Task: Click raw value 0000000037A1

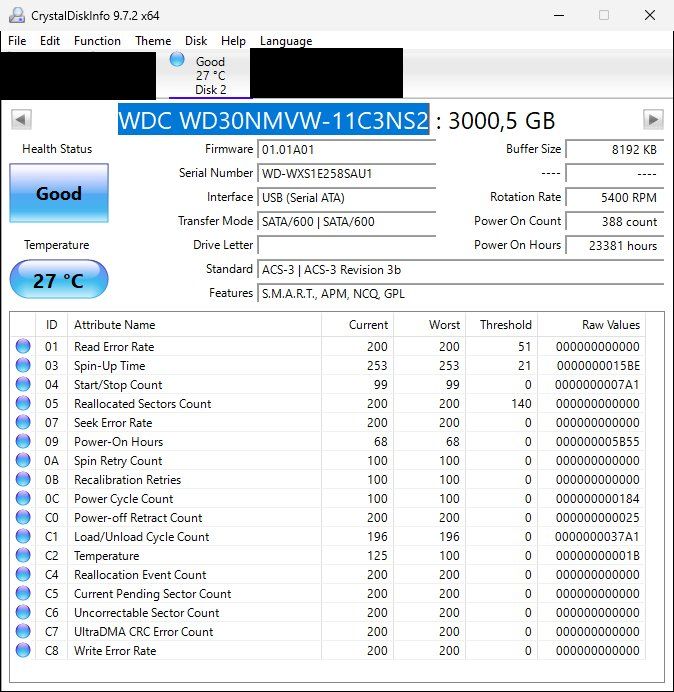Action: click(x=597, y=537)
